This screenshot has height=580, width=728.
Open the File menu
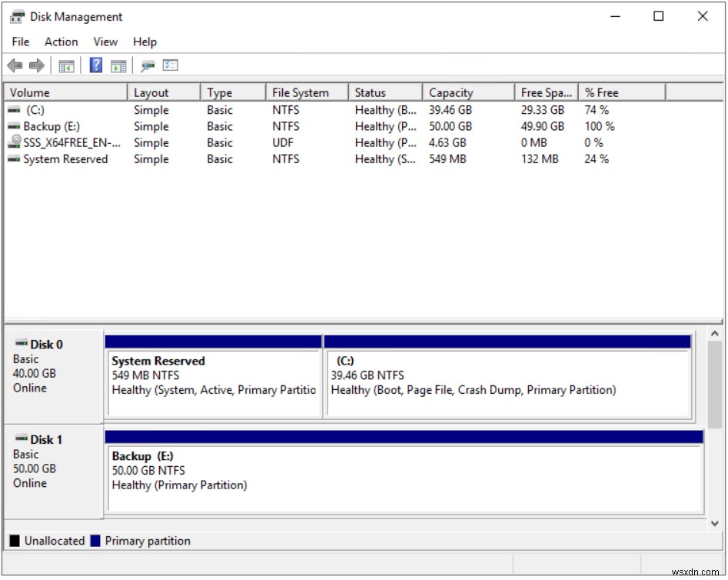coord(20,42)
